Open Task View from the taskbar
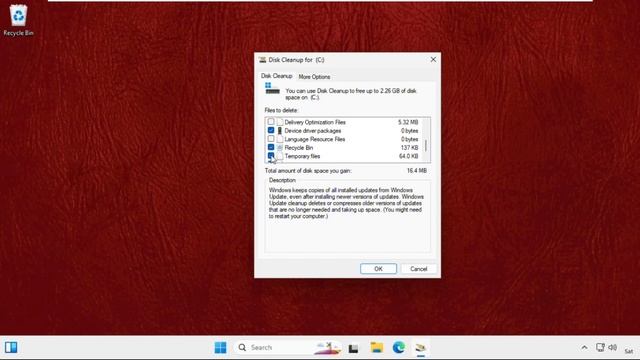 (x=353, y=348)
